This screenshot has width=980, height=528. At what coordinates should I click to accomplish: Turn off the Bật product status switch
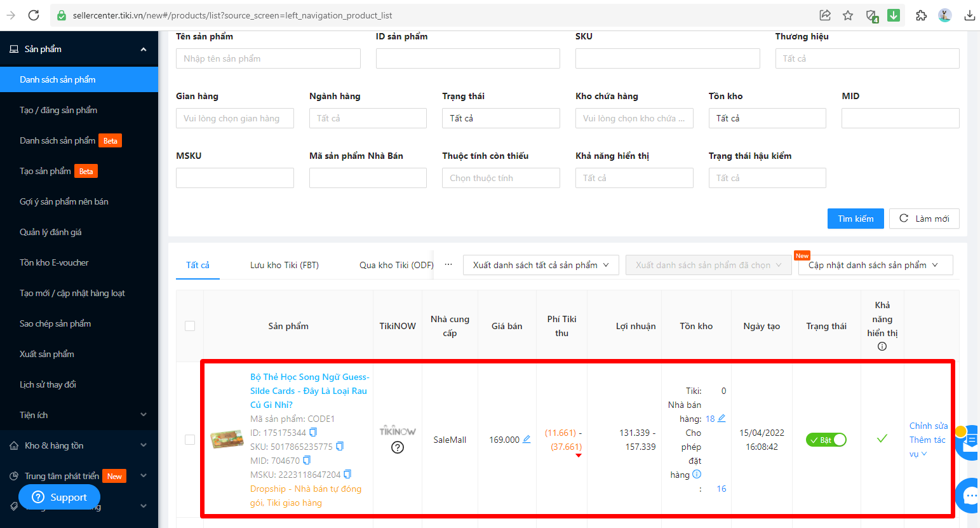pyautogui.click(x=826, y=440)
